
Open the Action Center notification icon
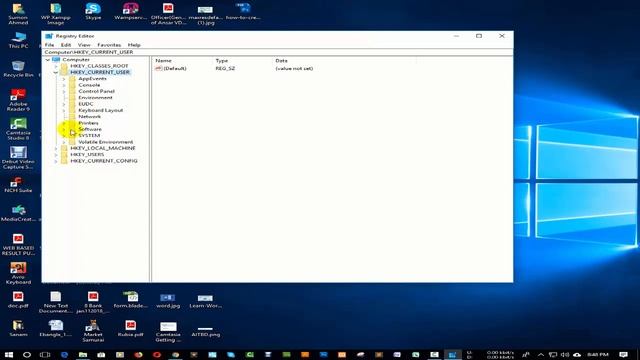[623, 354]
